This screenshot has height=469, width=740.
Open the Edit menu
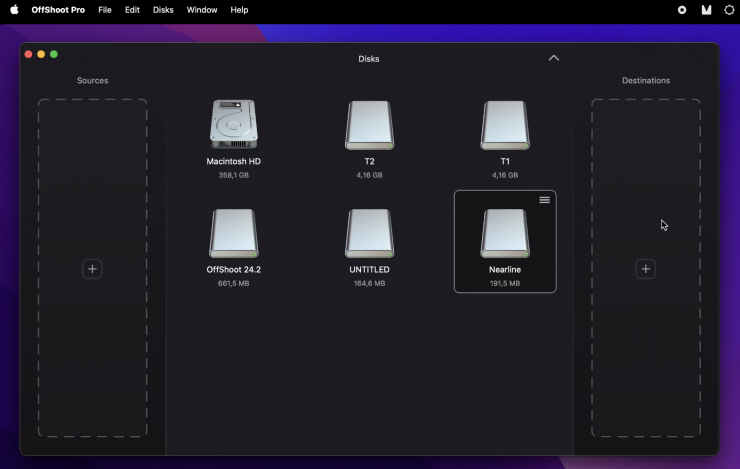pyautogui.click(x=132, y=10)
